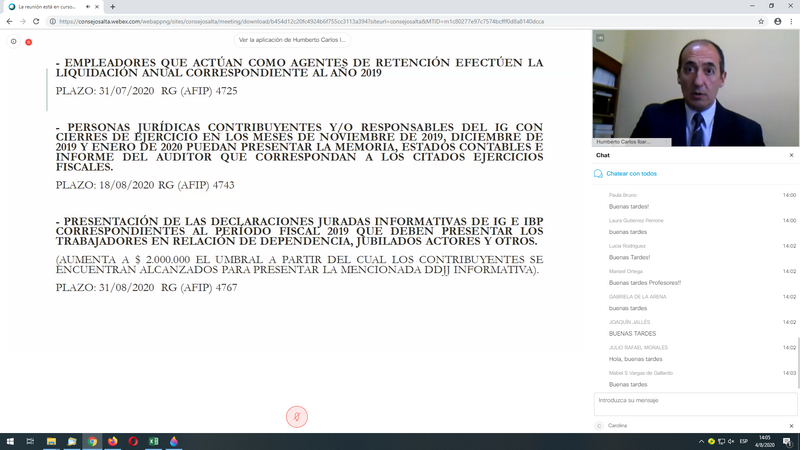Open the network tray icon
The height and width of the screenshot is (450, 800).
pyautogui.click(x=721, y=441)
